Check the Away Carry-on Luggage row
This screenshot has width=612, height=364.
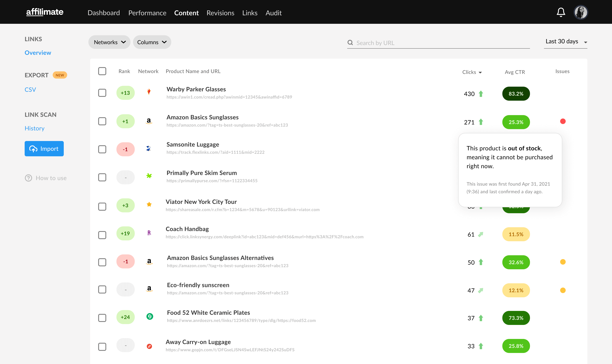(x=102, y=347)
